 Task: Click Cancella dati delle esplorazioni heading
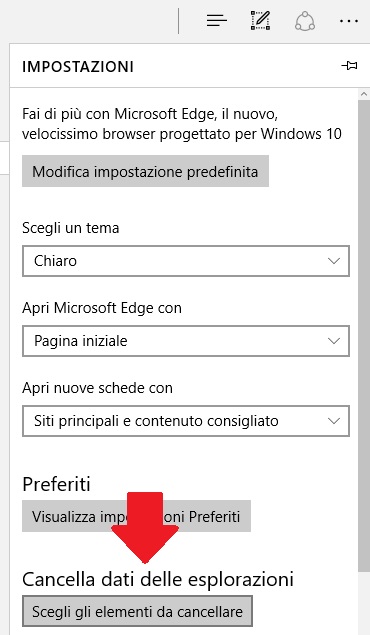(x=158, y=579)
